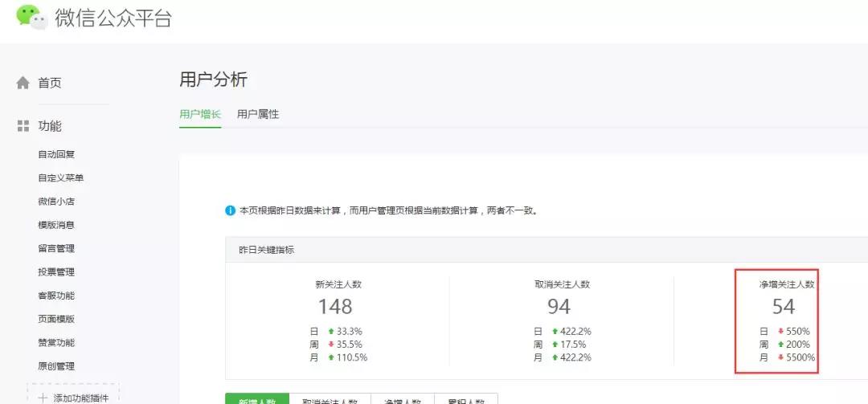Click the WeChat logo icon
The height and width of the screenshot is (404, 868).
31,17
